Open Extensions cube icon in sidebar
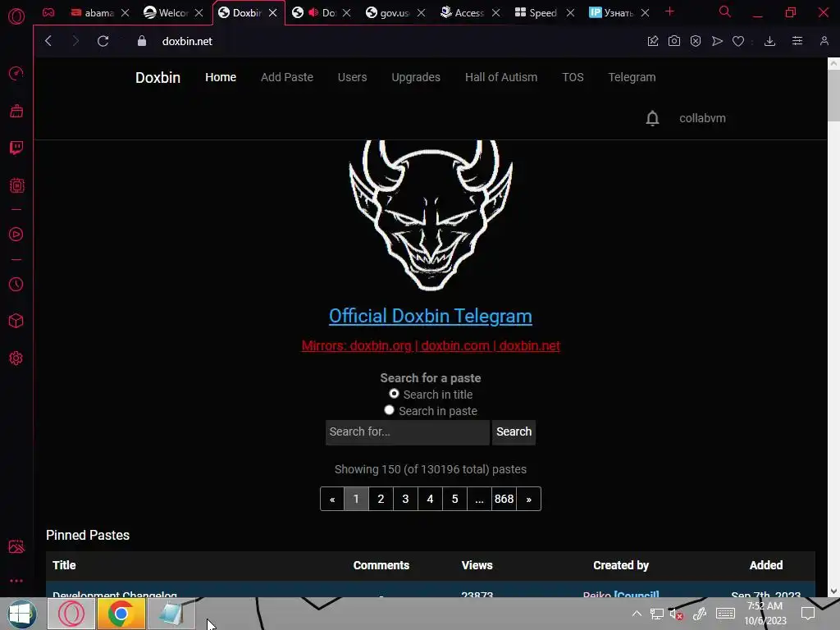The image size is (840, 630). click(x=16, y=321)
